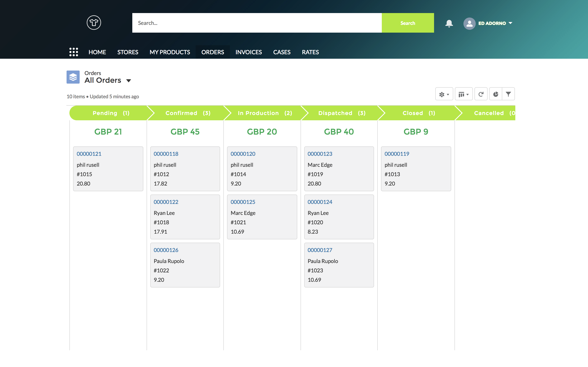Open list view controls gear menu

point(444,94)
